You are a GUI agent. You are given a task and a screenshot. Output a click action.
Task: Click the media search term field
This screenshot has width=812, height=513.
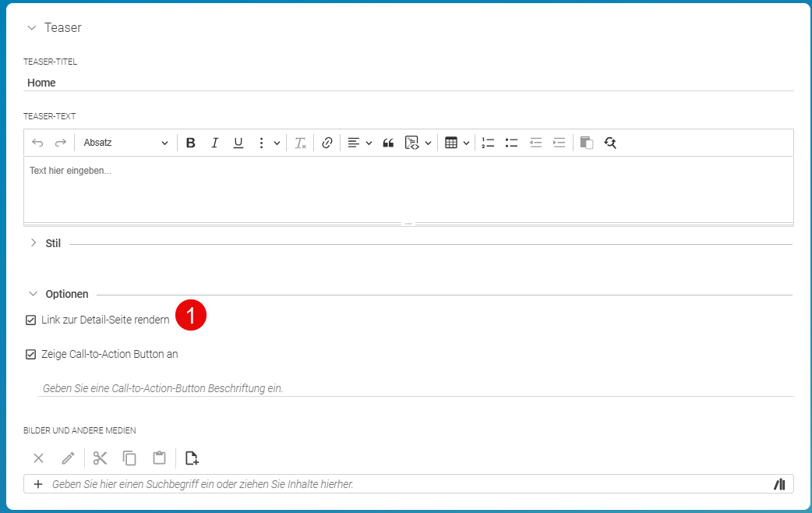409,484
